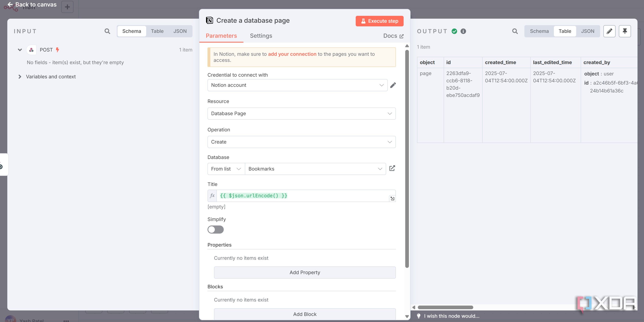Switch to the Settings tab
644x322 pixels.
pos(261,36)
